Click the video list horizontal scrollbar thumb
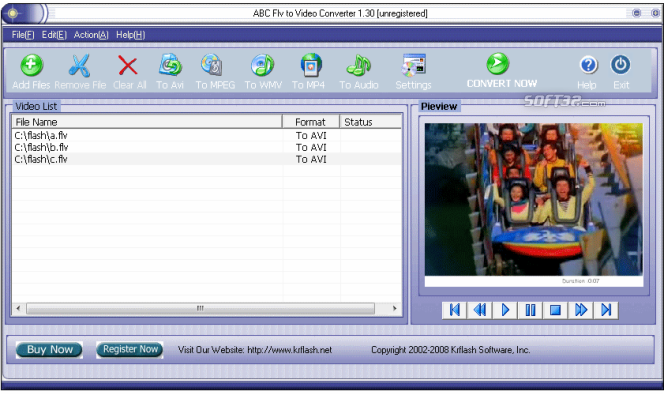The width and height of the screenshot is (664, 395). [200, 308]
